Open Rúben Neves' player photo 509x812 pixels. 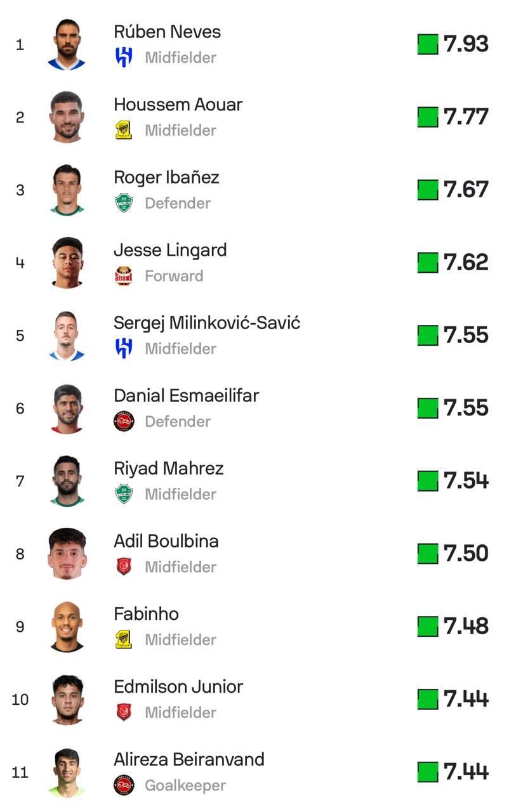(67, 44)
